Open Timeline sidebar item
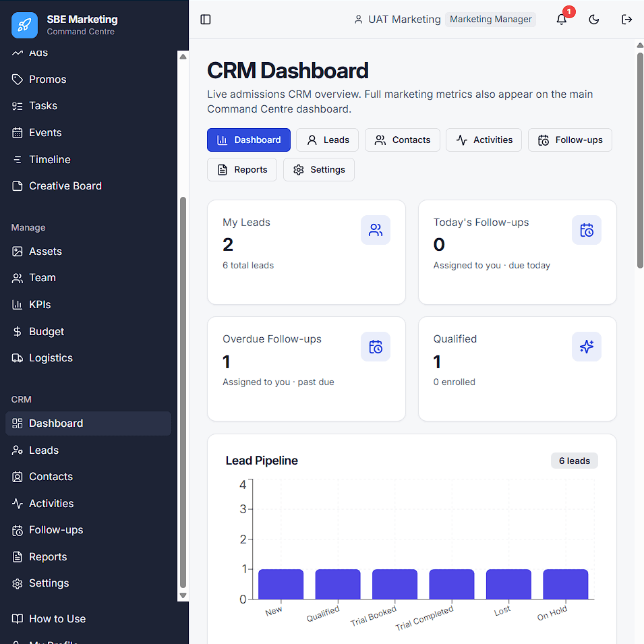 pos(88,159)
